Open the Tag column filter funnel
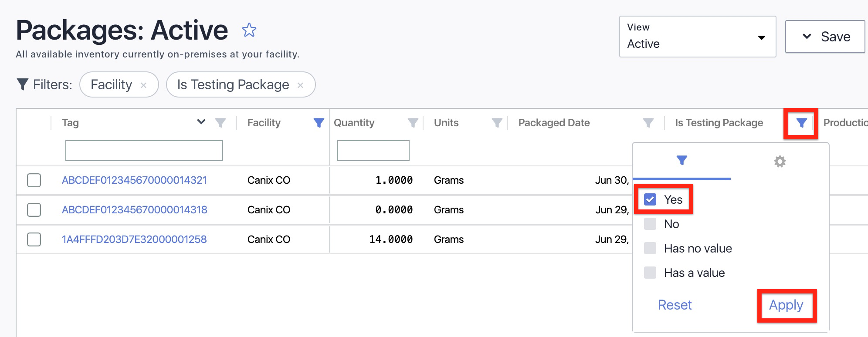The image size is (868, 337). pos(220,123)
